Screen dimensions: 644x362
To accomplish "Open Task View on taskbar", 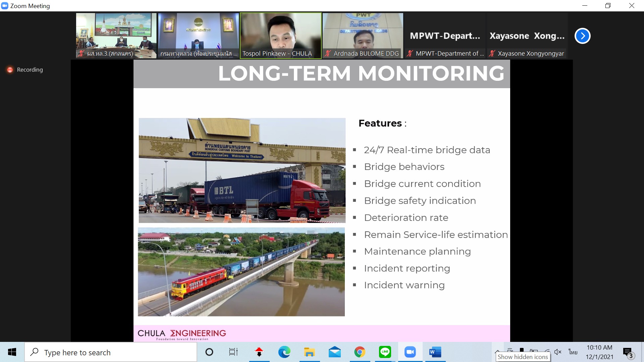I will tap(233, 352).
